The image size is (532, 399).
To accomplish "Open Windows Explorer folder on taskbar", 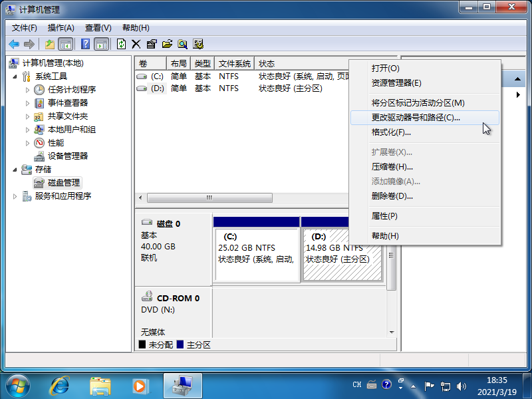I will 100,386.
